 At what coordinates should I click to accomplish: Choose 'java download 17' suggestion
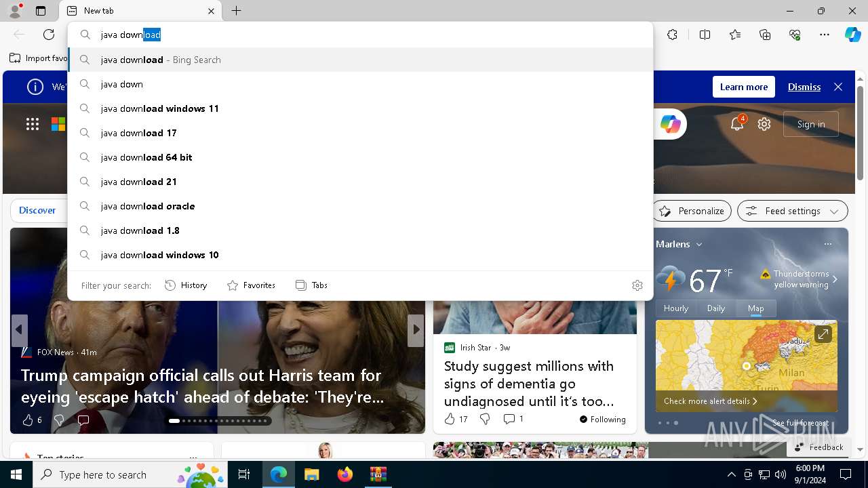(361, 133)
